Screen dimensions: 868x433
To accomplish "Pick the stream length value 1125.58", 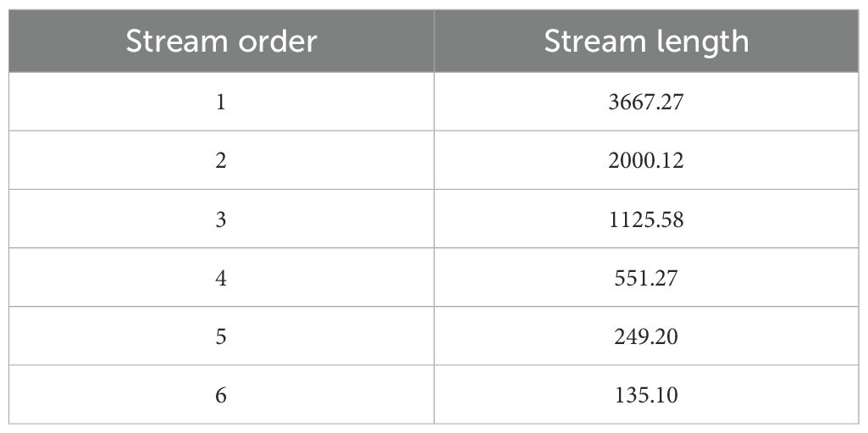I will [x=646, y=219].
